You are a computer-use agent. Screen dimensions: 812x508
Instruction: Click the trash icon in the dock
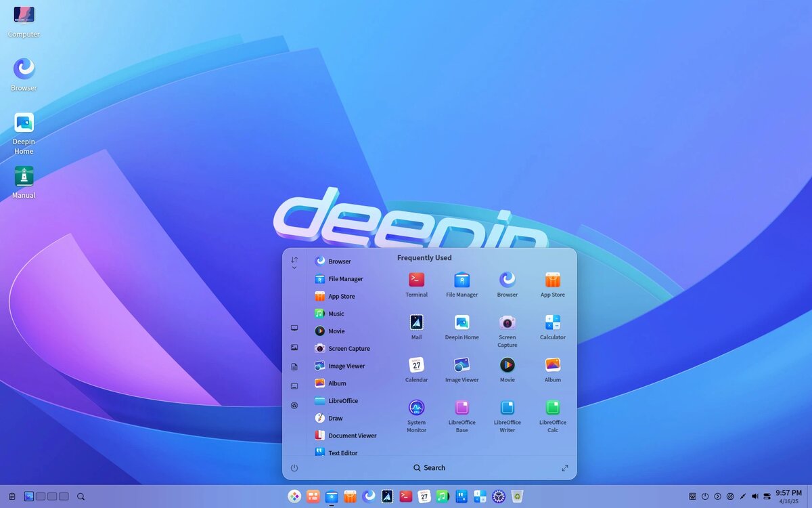tap(517, 496)
